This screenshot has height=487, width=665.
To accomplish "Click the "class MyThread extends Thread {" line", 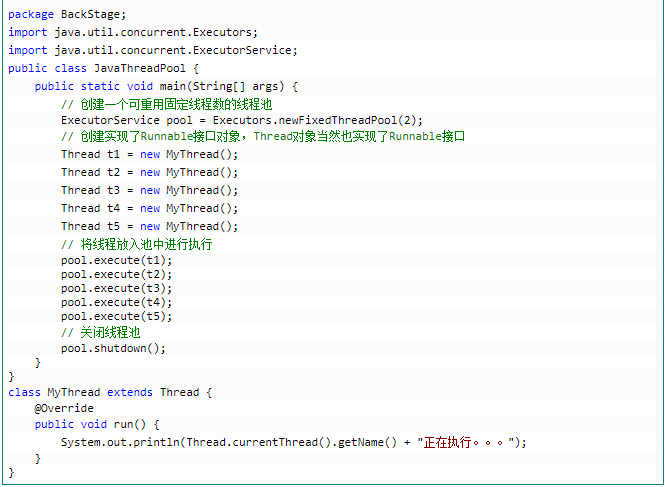I will pyautogui.click(x=110, y=392).
